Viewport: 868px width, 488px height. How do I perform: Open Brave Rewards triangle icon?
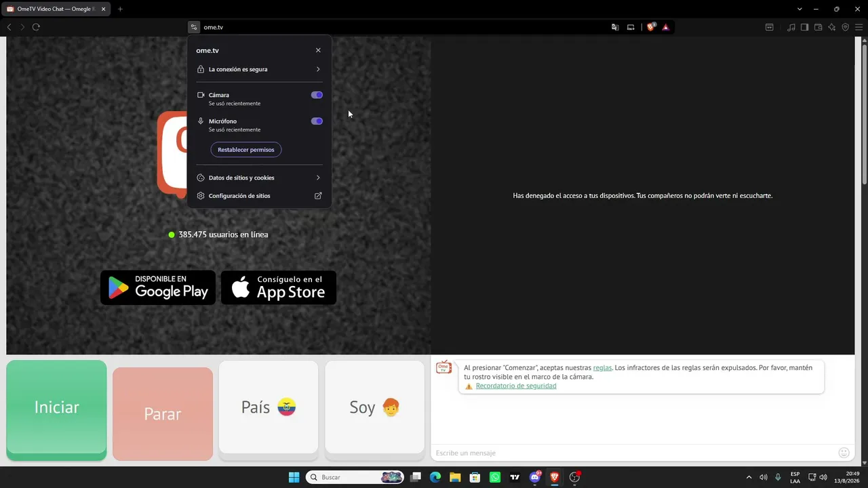666,27
